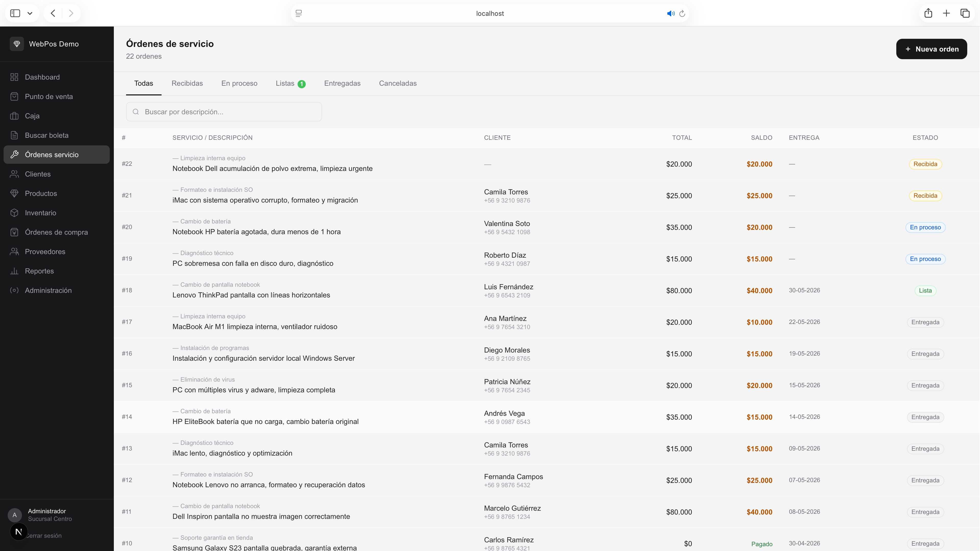Switch to the En proceso tab
Viewport: 980px width, 551px height.
(x=239, y=83)
